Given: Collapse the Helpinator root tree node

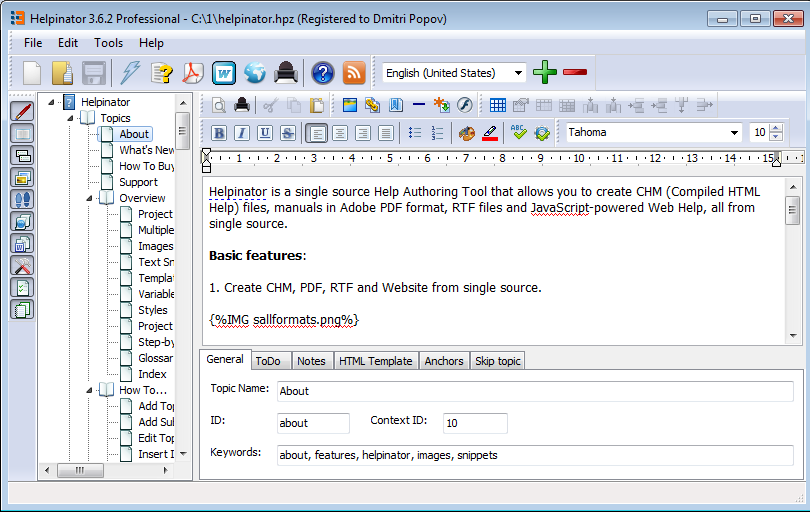Looking at the screenshot, I should click(x=51, y=102).
